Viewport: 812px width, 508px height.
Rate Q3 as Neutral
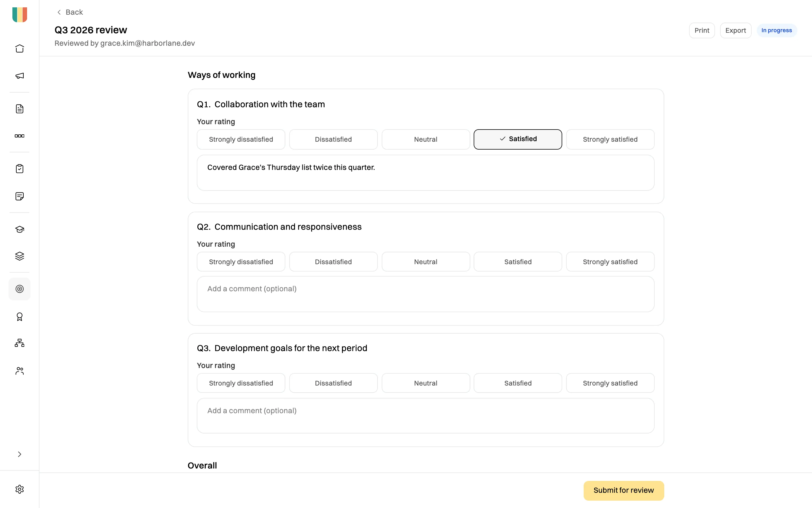pos(425,383)
